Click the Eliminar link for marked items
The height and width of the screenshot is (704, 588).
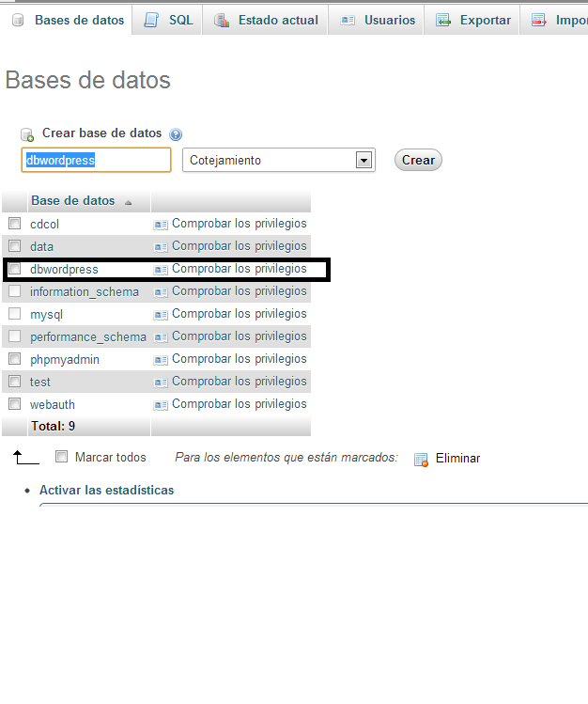tap(457, 458)
